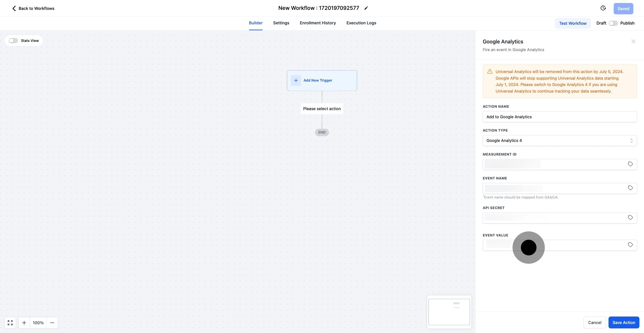This screenshot has height=333, width=644.
Task: Click the Action Name input field
Action: [x=559, y=117]
